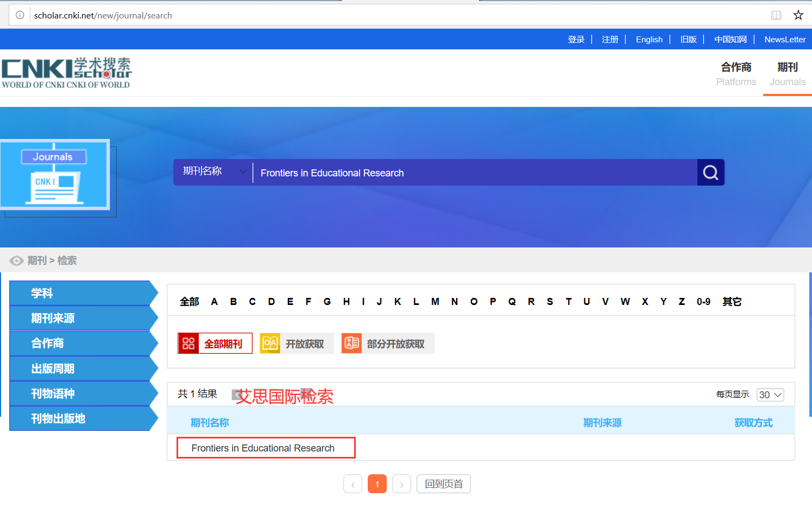Expand the 出版周期 filter panel
This screenshot has height=509, width=812.
coord(84,368)
